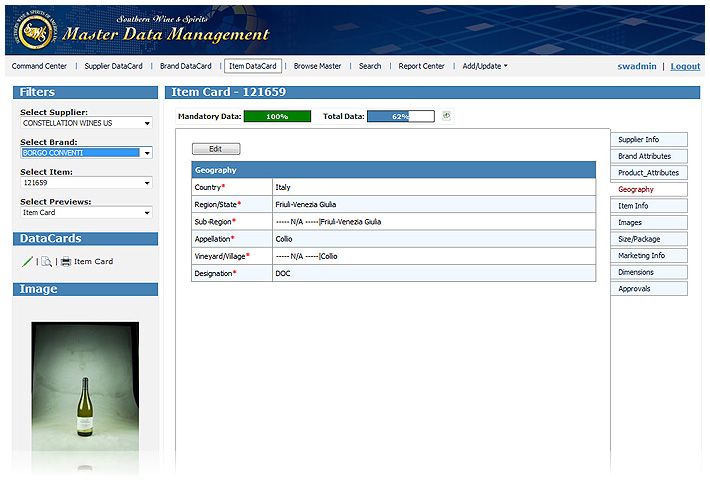Image resolution: width=710 pixels, height=491 pixels.
Task: Open the Select Item dropdown showing 121659
Action: (x=86, y=183)
